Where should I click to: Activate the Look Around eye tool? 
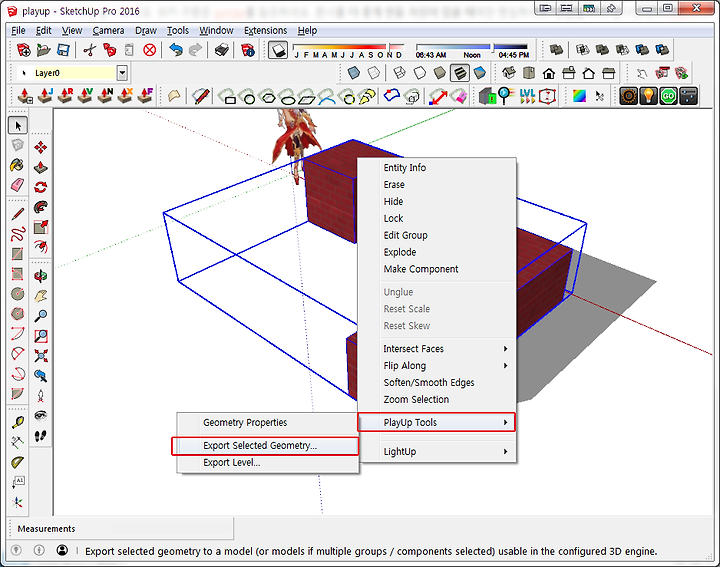(x=40, y=415)
